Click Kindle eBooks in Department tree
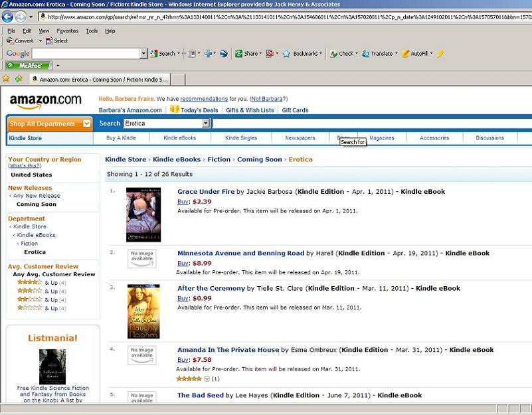Image resolution: width=532 pixels, height=415 pixels. click(37, 235)
